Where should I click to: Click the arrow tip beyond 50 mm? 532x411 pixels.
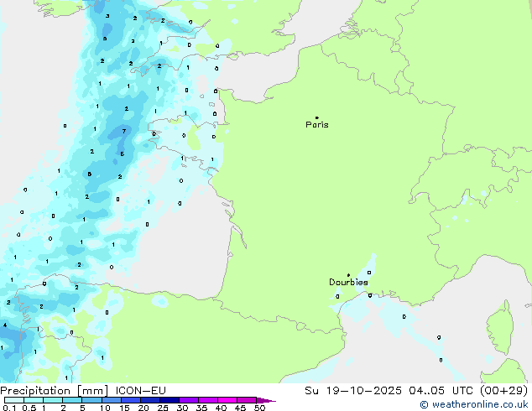pos(266,400)
